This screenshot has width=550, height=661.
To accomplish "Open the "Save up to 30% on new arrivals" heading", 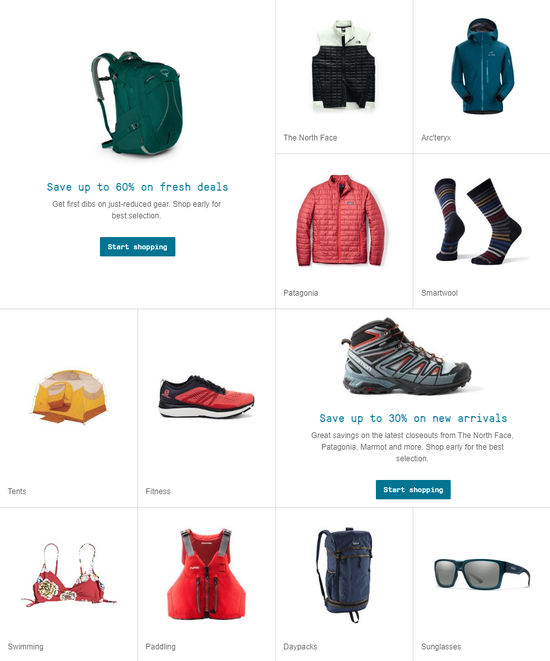I will (x=413, y=418).
